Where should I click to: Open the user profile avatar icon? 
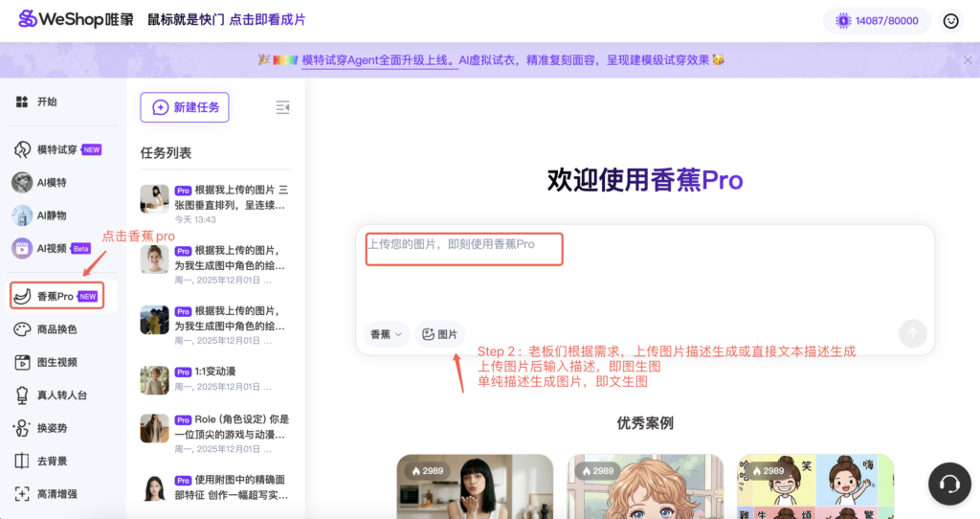click(x=950, y=20)
